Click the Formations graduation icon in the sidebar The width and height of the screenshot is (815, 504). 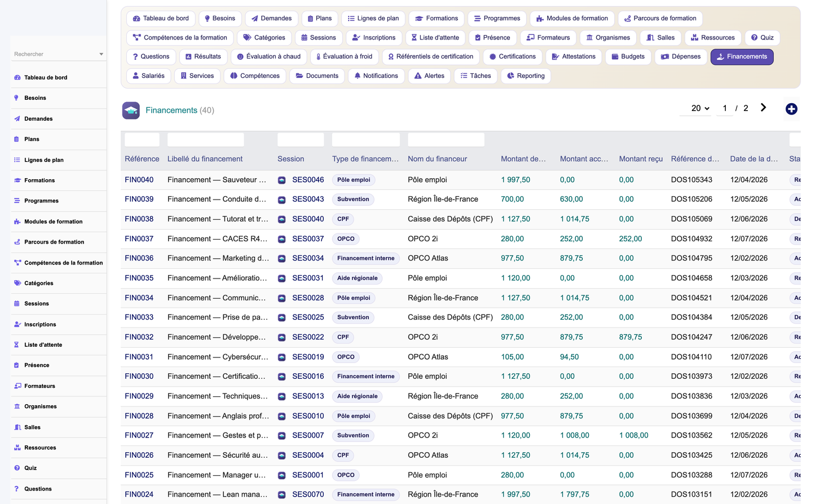tap(17, 180)
